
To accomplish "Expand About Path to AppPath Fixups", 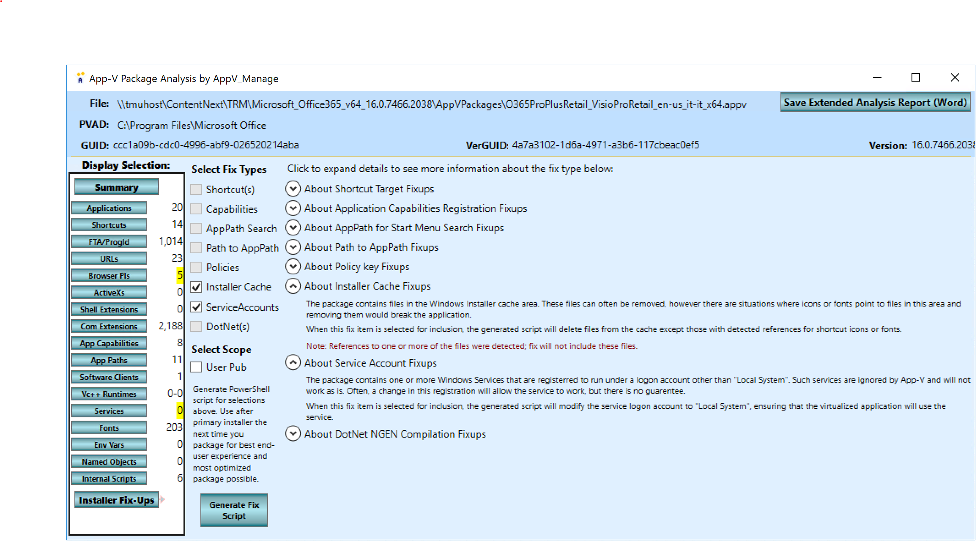I will (x=293, y=247).
